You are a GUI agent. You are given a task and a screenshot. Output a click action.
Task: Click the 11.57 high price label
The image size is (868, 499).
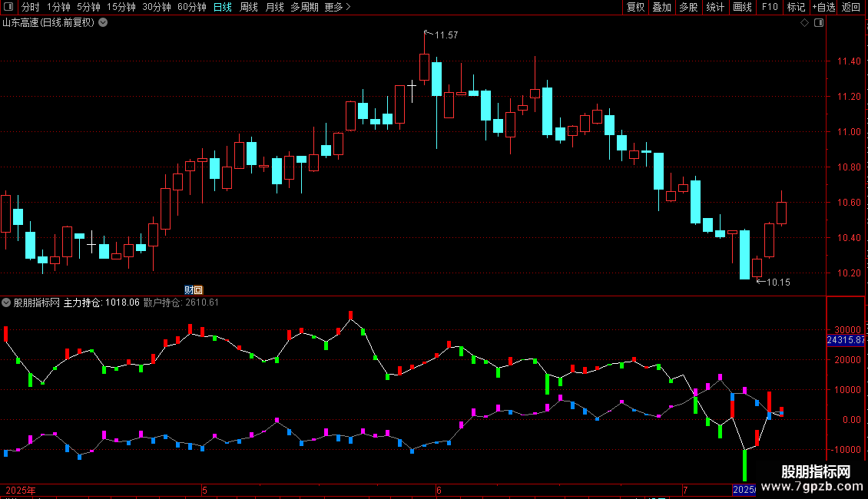[x=446, y=35]
